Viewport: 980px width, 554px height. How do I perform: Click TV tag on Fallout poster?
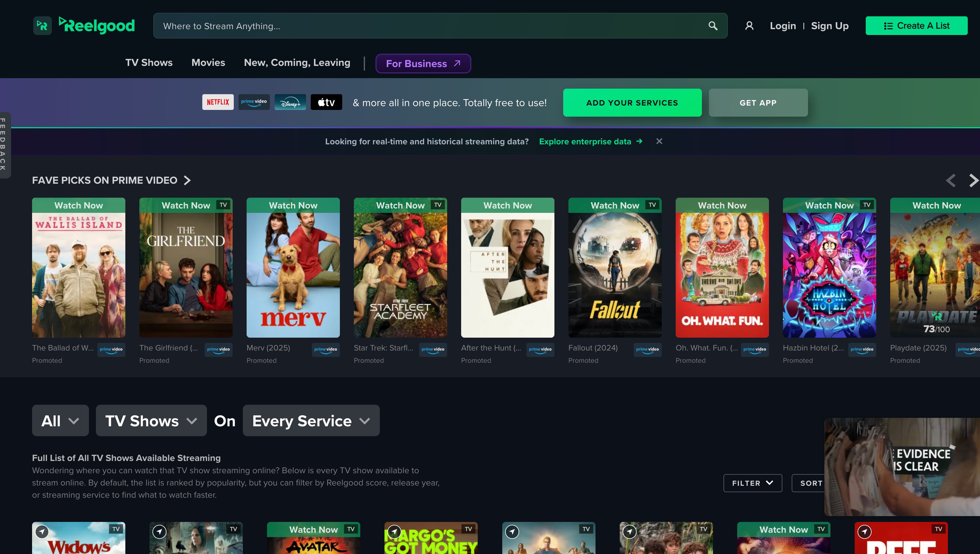[x=652, y=205]
